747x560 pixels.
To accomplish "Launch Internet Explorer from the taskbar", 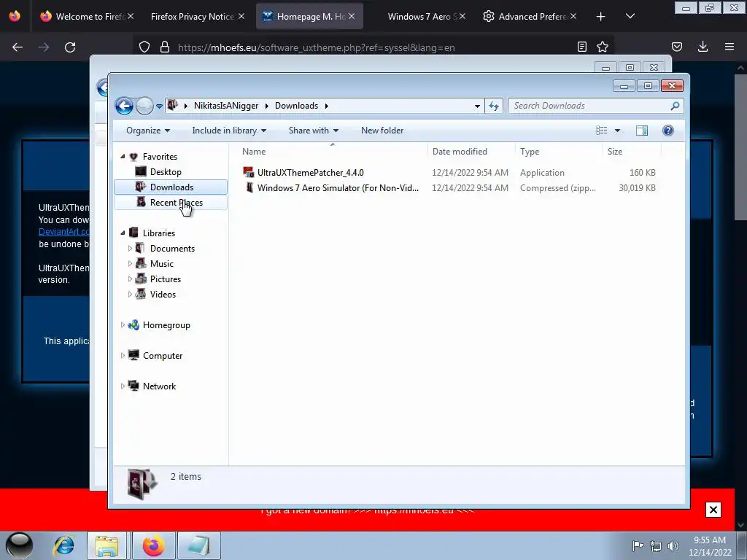I will click(64, 545).
